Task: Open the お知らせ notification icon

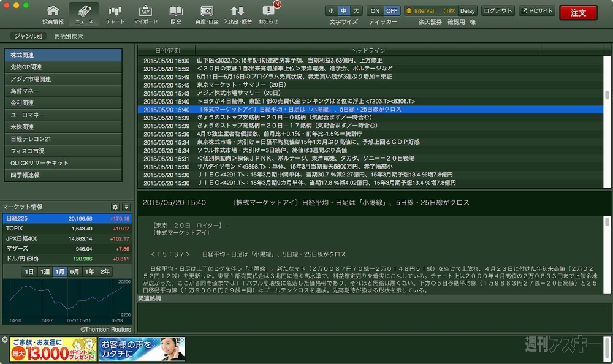Action: (268, 15)
